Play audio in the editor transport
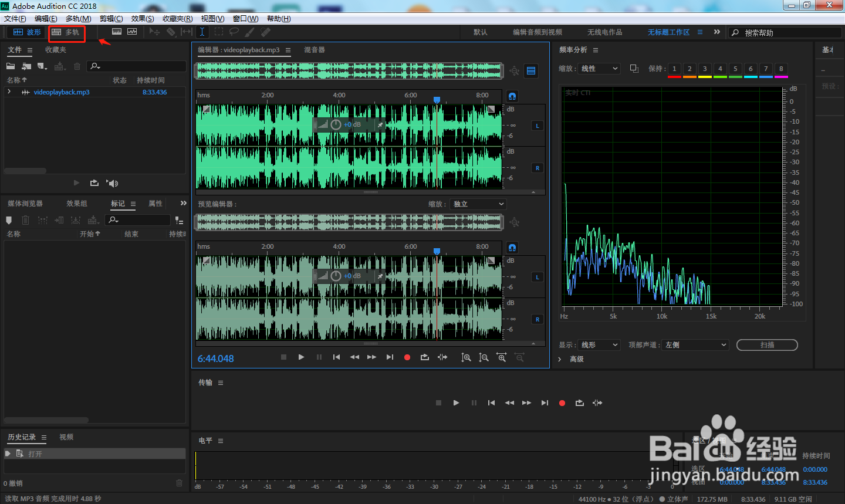The width and height of the screenshot is (845, 504). (301, 357)
